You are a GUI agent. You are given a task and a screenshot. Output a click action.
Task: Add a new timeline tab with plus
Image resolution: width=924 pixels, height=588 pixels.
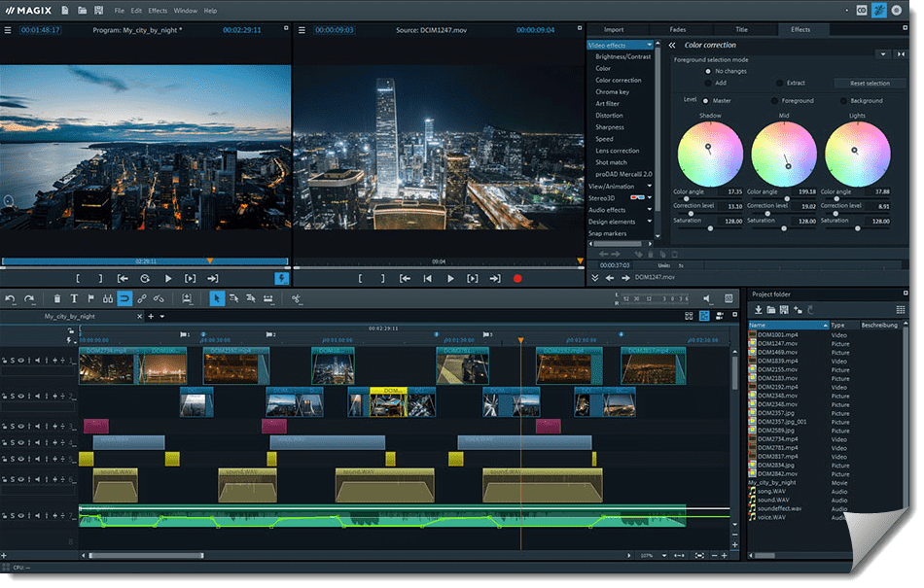pos(151,317)
